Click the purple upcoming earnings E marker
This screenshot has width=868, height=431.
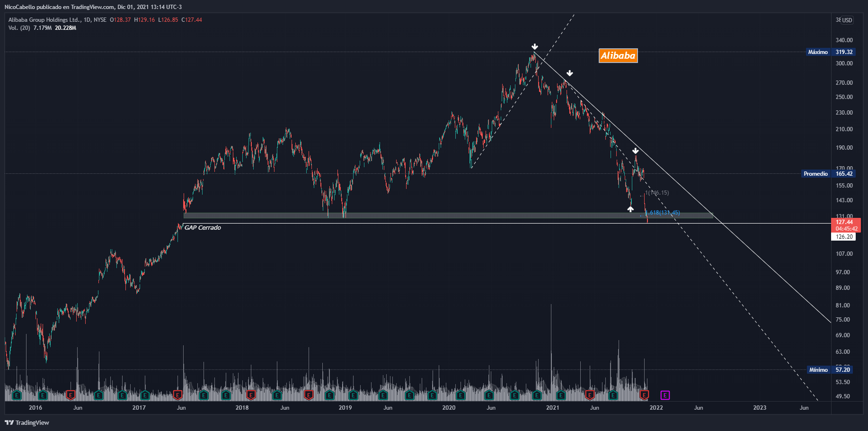(665, 395)
